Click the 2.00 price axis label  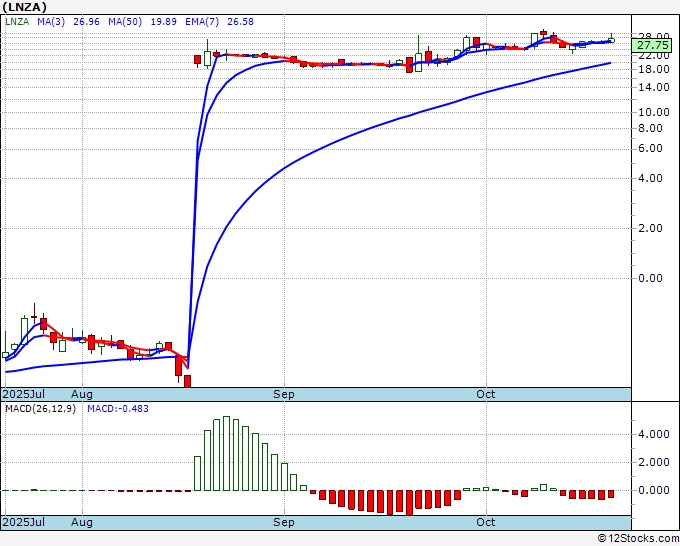[x=650, y=228]
